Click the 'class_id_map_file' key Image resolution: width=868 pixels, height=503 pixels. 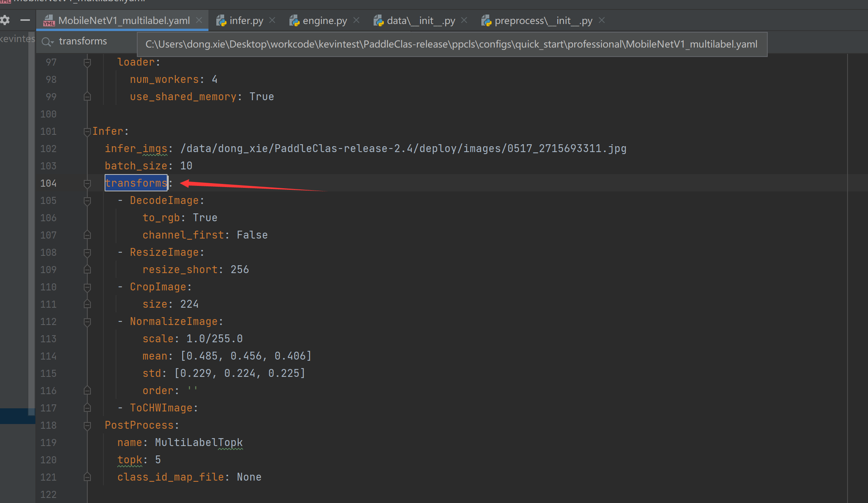tap(171, 477)
